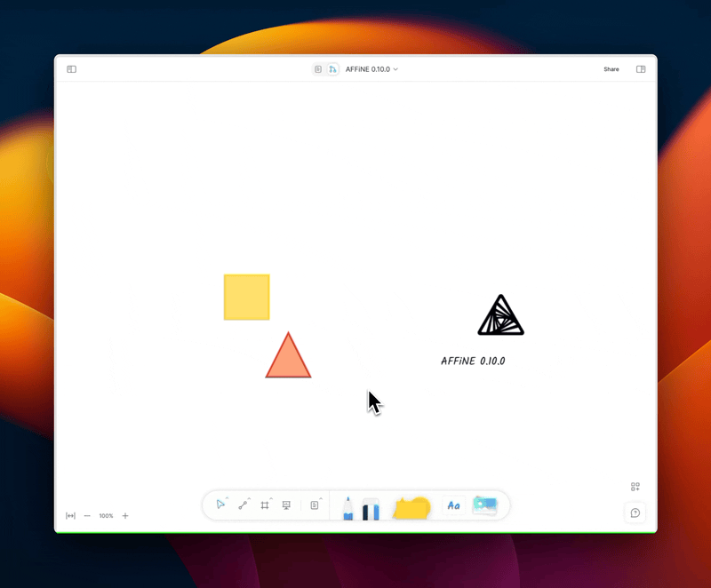Open the AFFiNE 0.10.0 title dropdown

pyautogui.click(x=371, y=69)
